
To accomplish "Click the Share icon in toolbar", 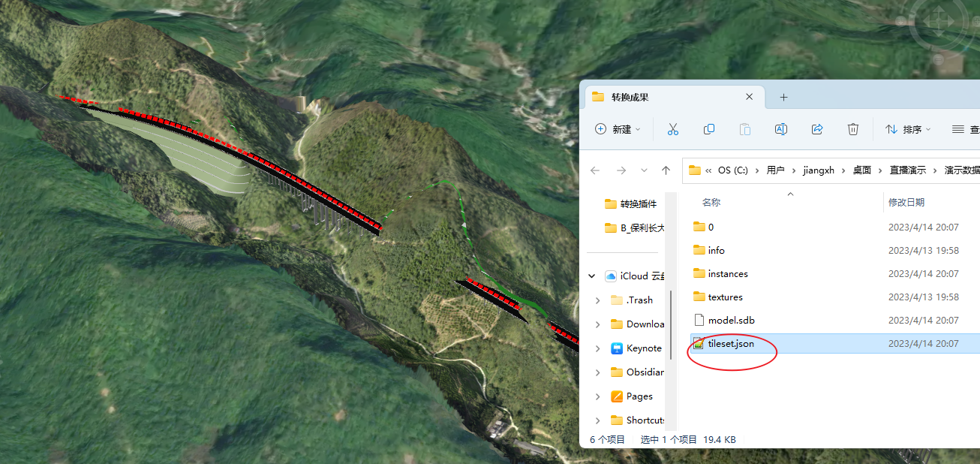I will pos(817,129).
